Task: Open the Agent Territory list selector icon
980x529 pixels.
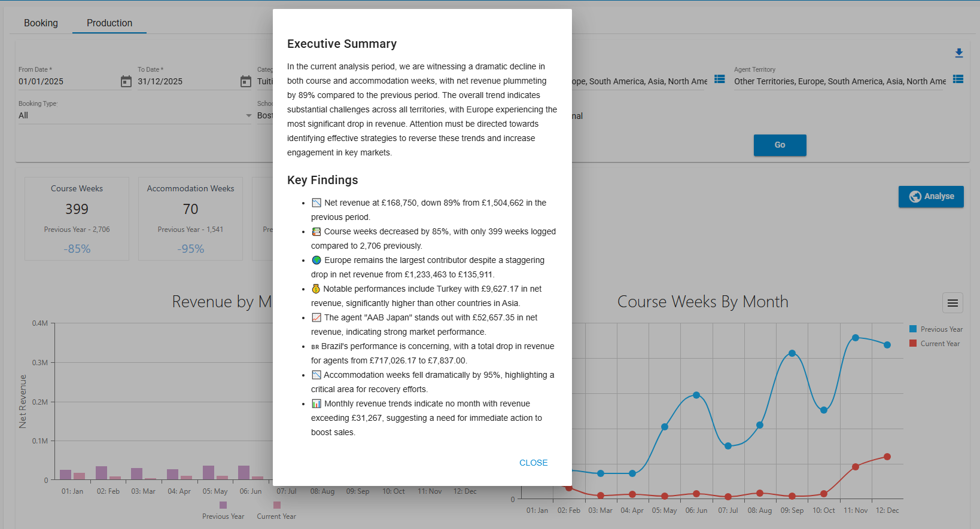Action: 958,79
